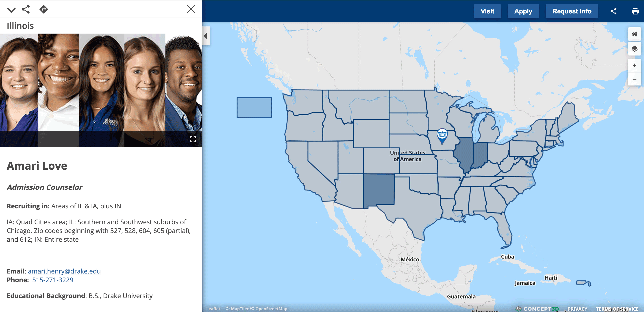Open the map layers selector
Viewport: 644px width, 312px height.
pyautogui.click(x=634, y=49)
